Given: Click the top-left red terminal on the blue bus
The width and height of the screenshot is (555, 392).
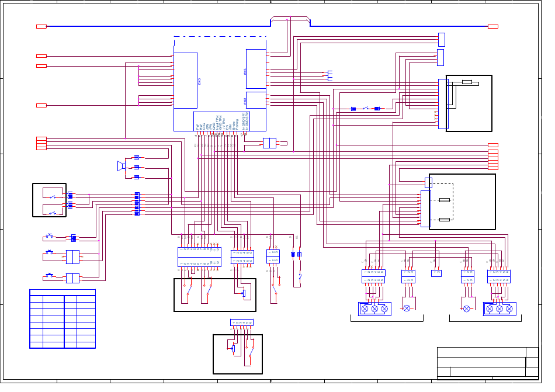Looking at the screenshot, I should (x=41, y=26).
